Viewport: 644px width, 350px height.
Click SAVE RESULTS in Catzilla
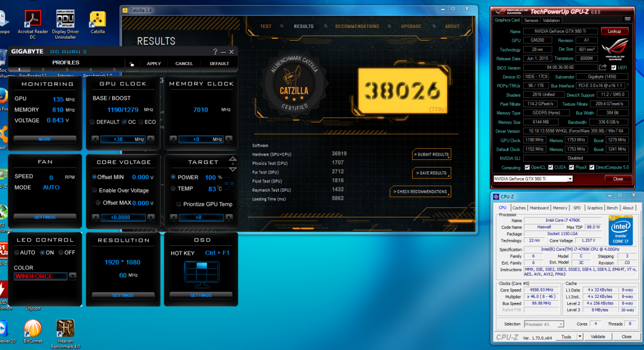pyautogui.click(x=431, y=173)
